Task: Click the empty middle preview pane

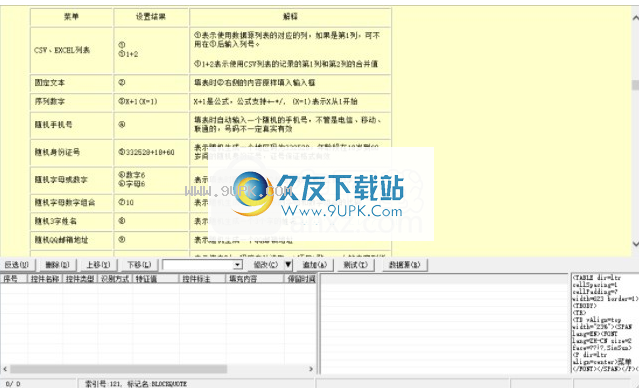Action: (444, 324)
